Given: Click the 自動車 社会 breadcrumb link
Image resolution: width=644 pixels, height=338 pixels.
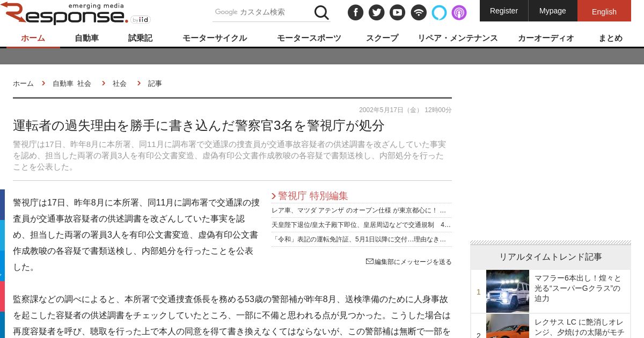Looking at the screenshot, I should pos(72,83).
